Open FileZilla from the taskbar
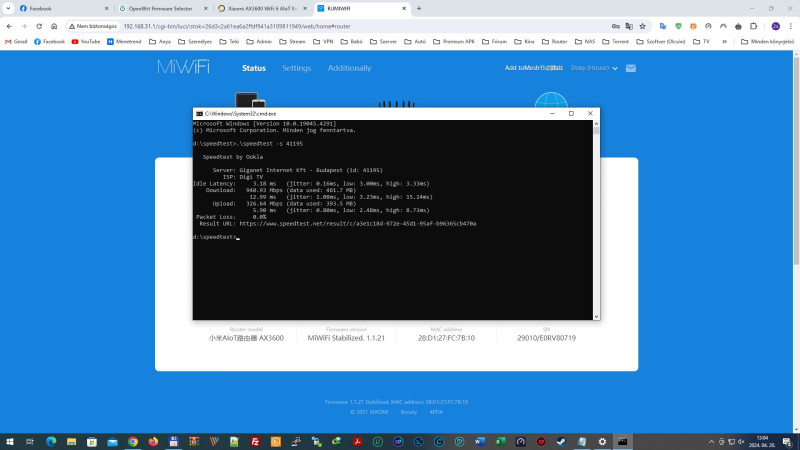800x450 pixels. pyautogui.click(x=255, y=441)
